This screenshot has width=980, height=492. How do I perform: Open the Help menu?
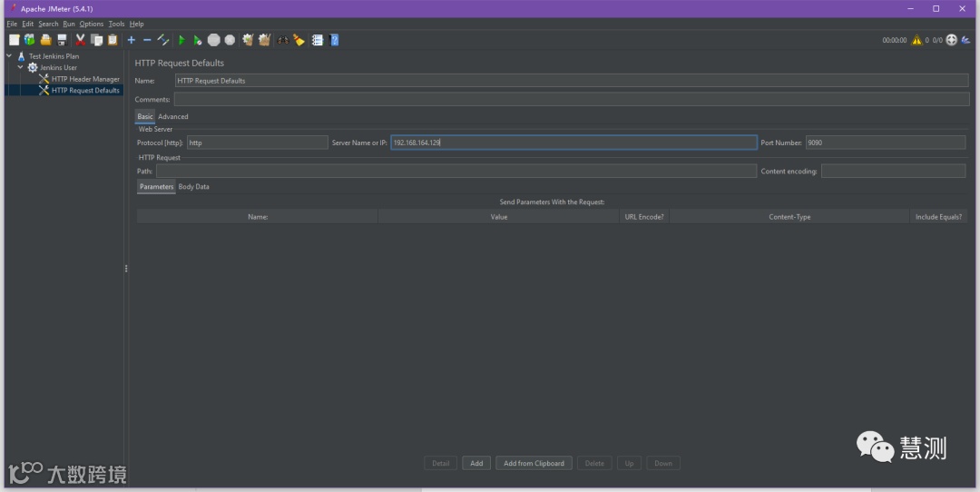click(136, 24)
